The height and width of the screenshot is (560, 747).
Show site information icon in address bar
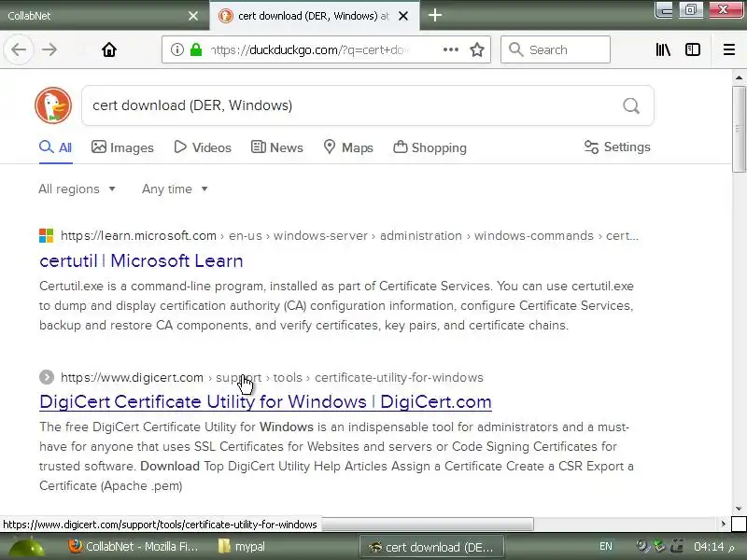[176, 49]
